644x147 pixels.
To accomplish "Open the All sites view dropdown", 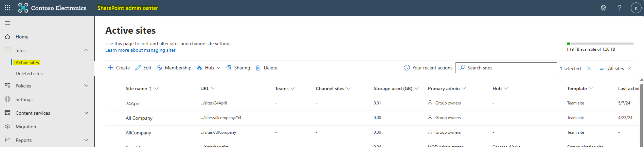I will [x=615, y=68].
